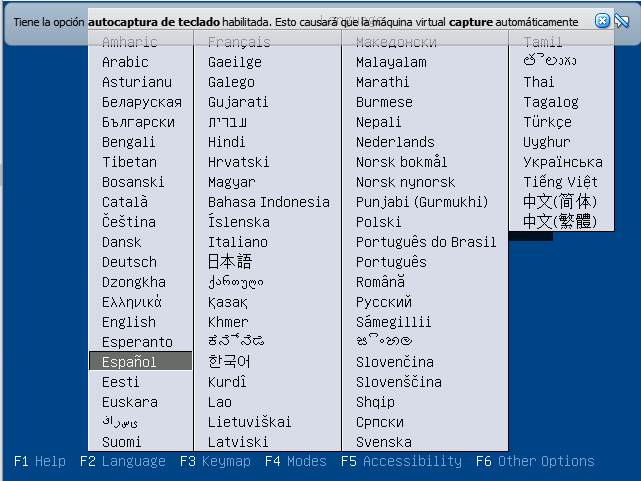Viewport: 641px width, 481px height.
Task: Open the F4 Modes menu
Action: [295, 461]
